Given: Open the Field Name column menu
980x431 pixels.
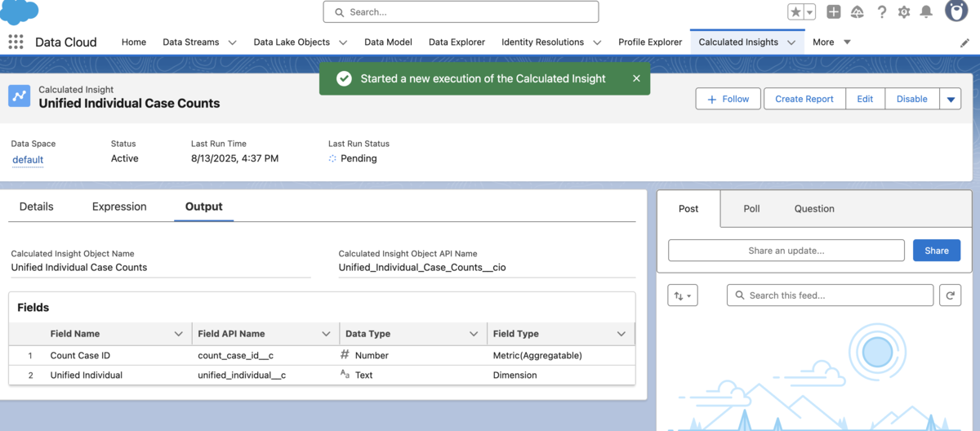Looking at the screenshot, I should pos(179,334).
